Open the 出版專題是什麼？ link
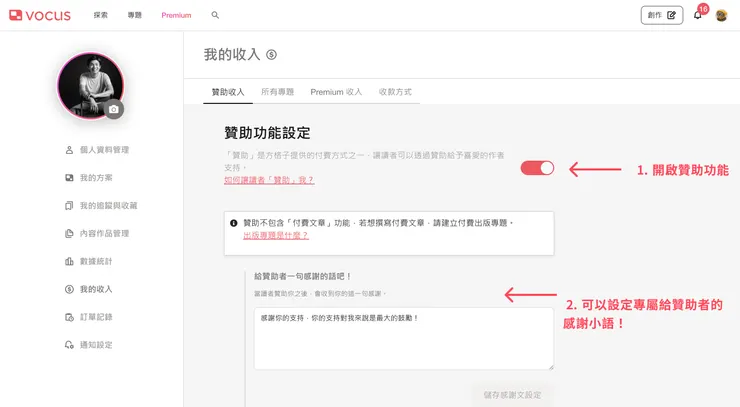 tap(276, 236)
